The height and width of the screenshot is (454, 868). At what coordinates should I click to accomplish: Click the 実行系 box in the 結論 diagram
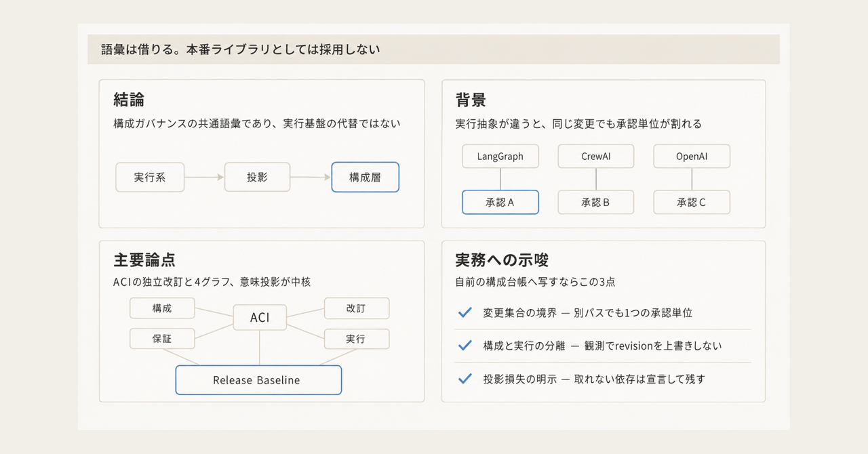[x=150, y=177]
